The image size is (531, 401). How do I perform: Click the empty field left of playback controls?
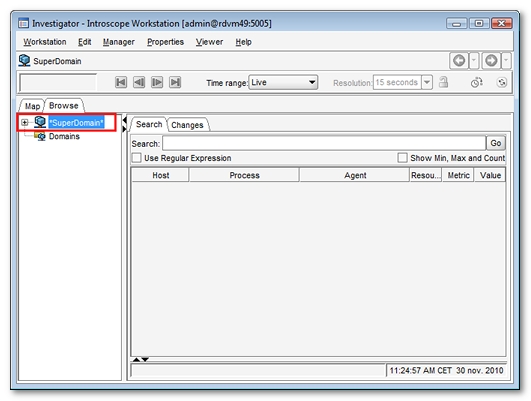58,82
